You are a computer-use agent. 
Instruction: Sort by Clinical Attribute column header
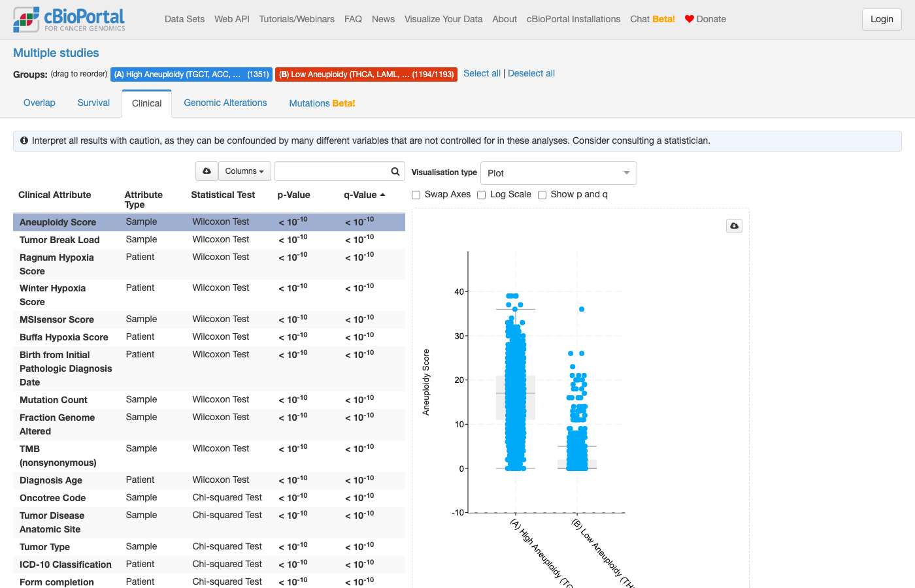(x=55, y=195)
